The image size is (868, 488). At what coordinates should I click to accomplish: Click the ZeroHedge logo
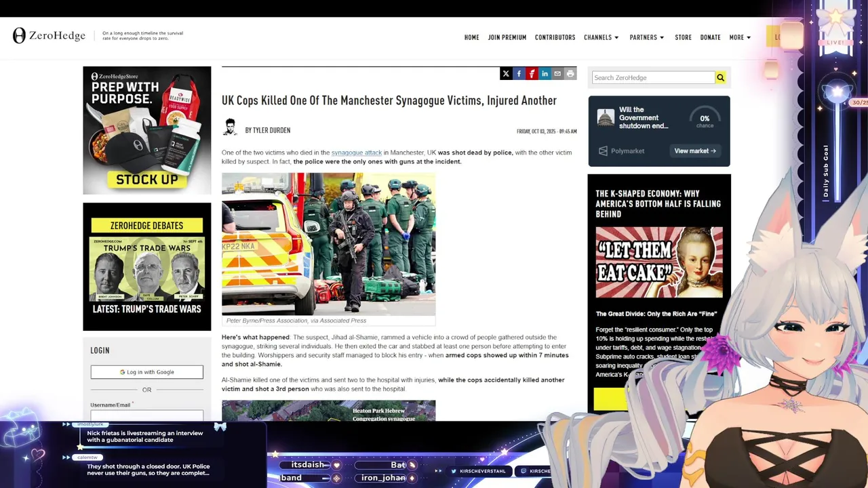[x=49, y=36]
